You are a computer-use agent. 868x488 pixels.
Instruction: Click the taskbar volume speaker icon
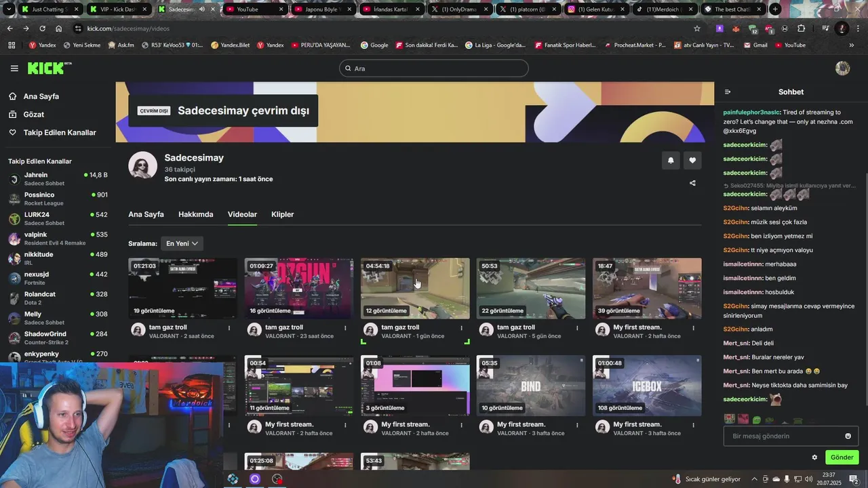pos(809,479)
